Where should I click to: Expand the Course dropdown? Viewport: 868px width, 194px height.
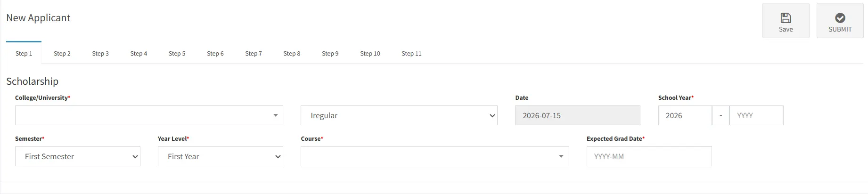click(434, 156)
